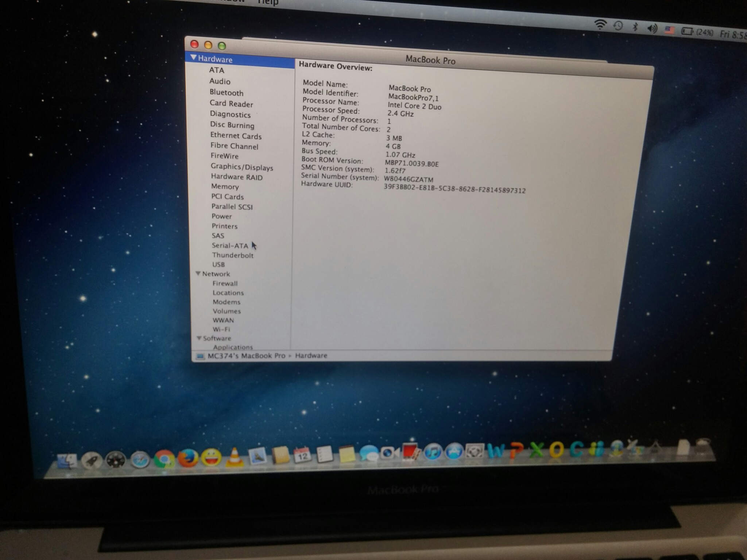Select Thunderbolt in the sidebar

coord(233,255)
